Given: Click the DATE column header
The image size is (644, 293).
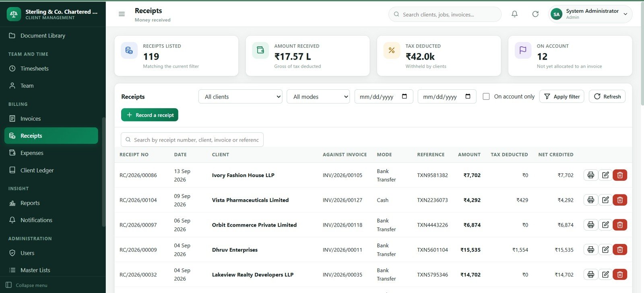Looking at the screenshot, I should click(180, 155).
